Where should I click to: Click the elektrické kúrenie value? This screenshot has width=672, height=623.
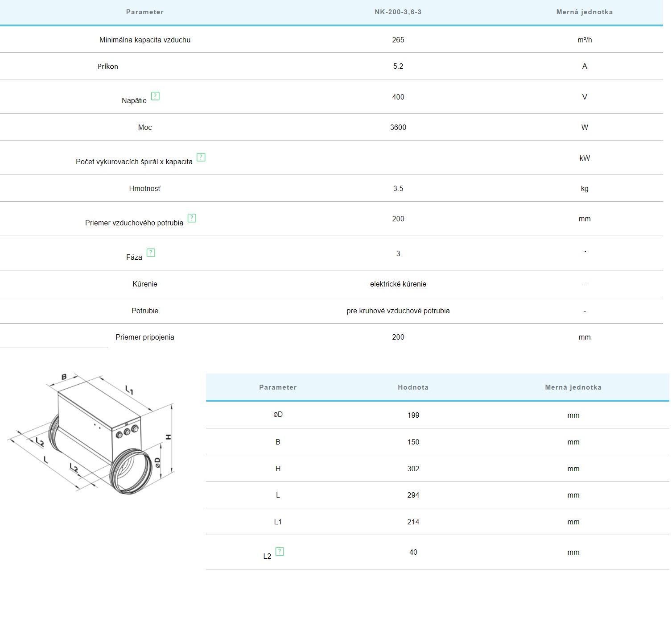(398, 284)
